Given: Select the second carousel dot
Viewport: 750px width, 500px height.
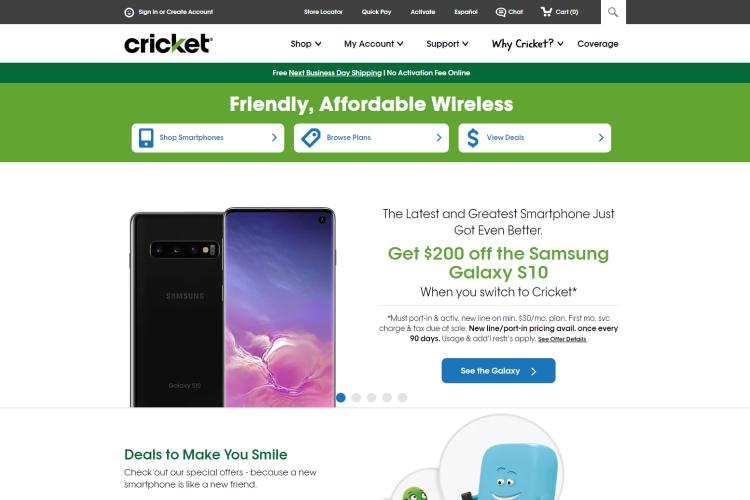Looking at the screenshot, I should 356,398.
